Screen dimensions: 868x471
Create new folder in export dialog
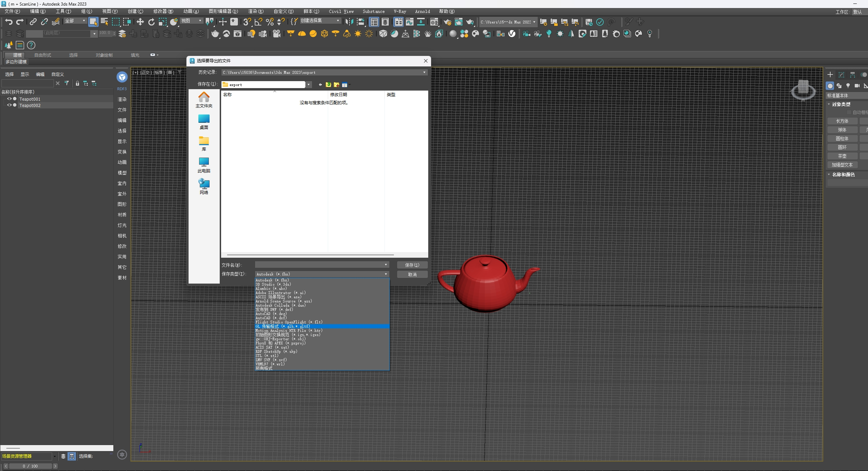coord(337,85)
